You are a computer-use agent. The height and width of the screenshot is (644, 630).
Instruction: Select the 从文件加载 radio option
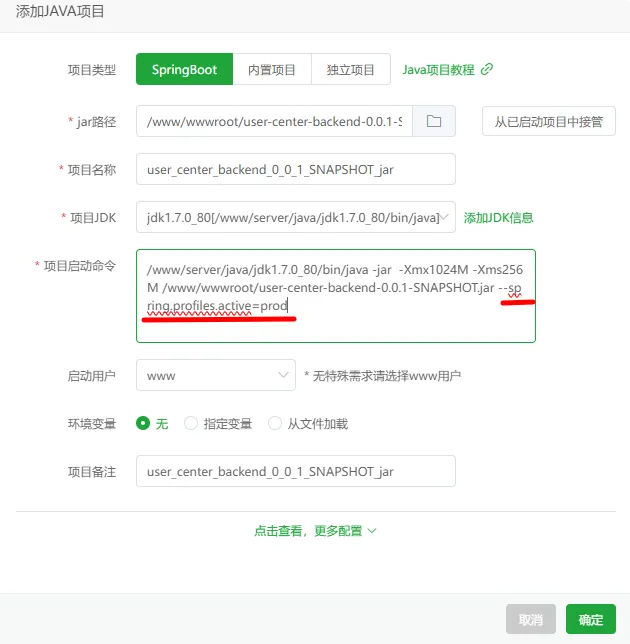point(275,423)
